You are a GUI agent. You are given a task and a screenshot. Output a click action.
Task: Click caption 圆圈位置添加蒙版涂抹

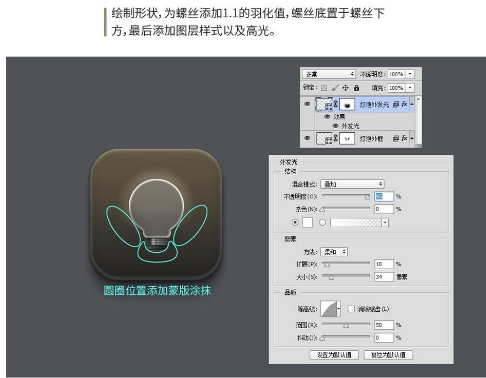[x=157, y=290]
